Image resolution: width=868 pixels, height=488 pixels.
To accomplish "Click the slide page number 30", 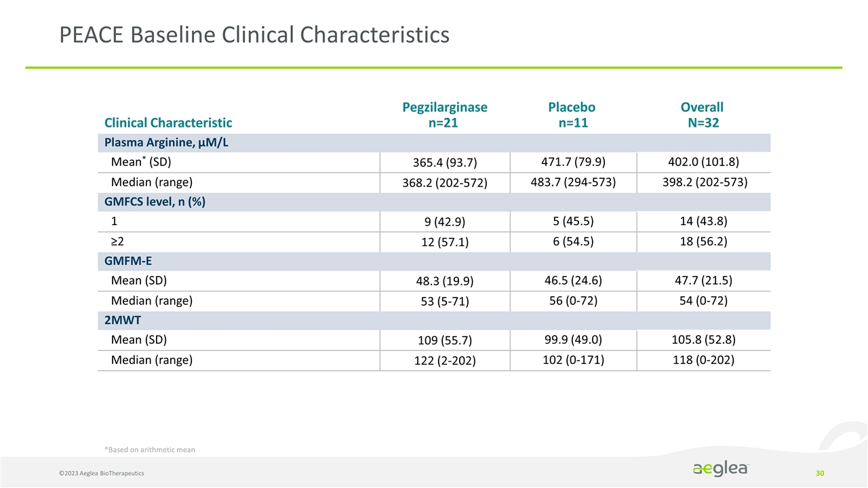I will tap(820, 472).
